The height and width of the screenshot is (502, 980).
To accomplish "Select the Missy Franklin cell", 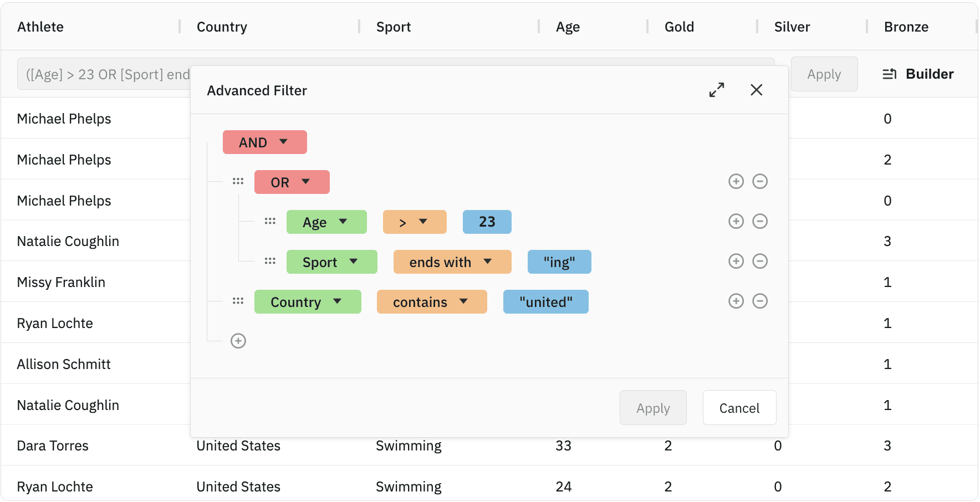I will [x=61, y=282].
